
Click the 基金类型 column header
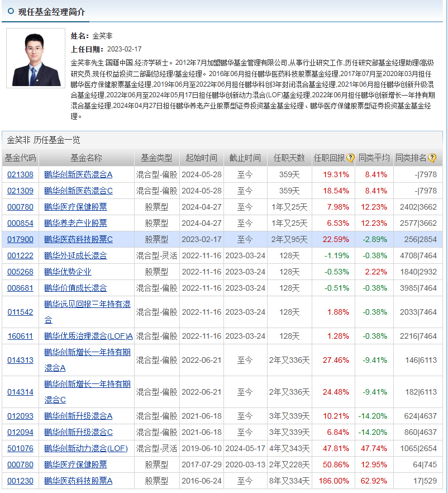coord(156,158)
